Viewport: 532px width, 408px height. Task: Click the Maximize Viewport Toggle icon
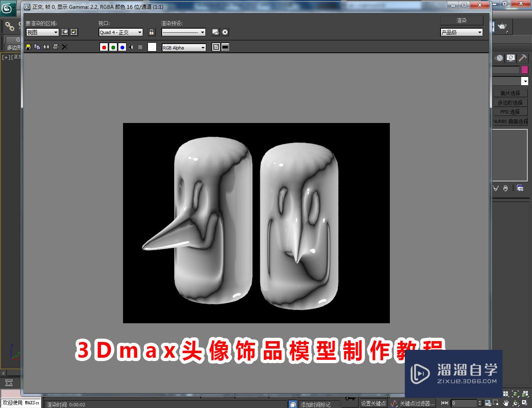tap(525, 403)
